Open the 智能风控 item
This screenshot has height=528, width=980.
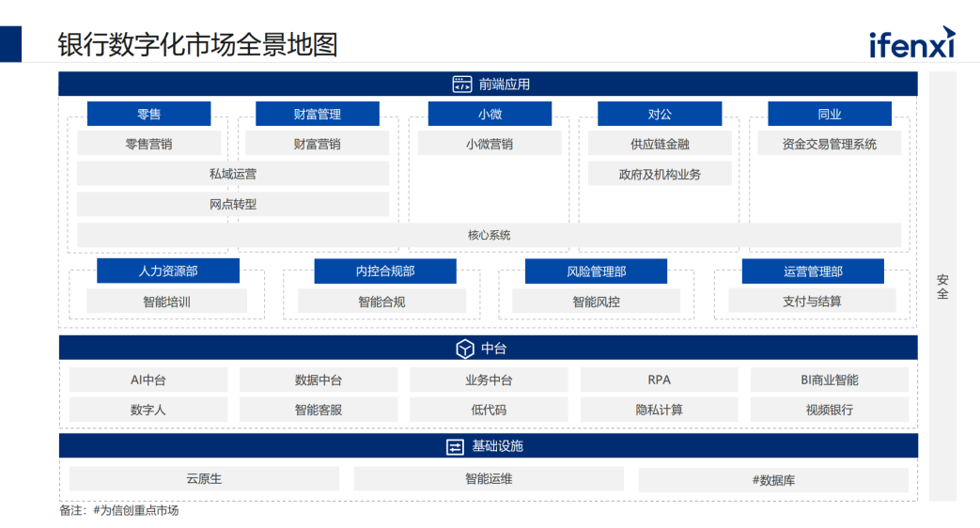pyautogui.click(x=596, y=302)
